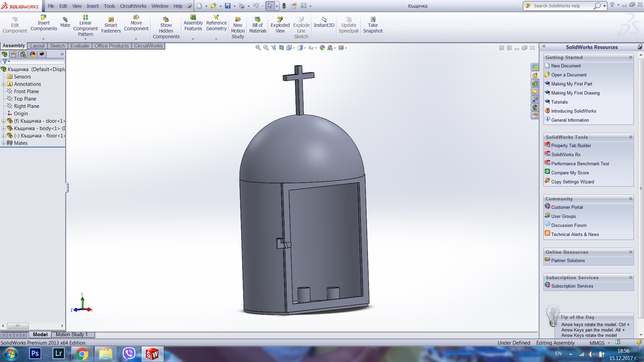
Task: Open the Display Style dropdown arrow
Action: click(305, 48)
